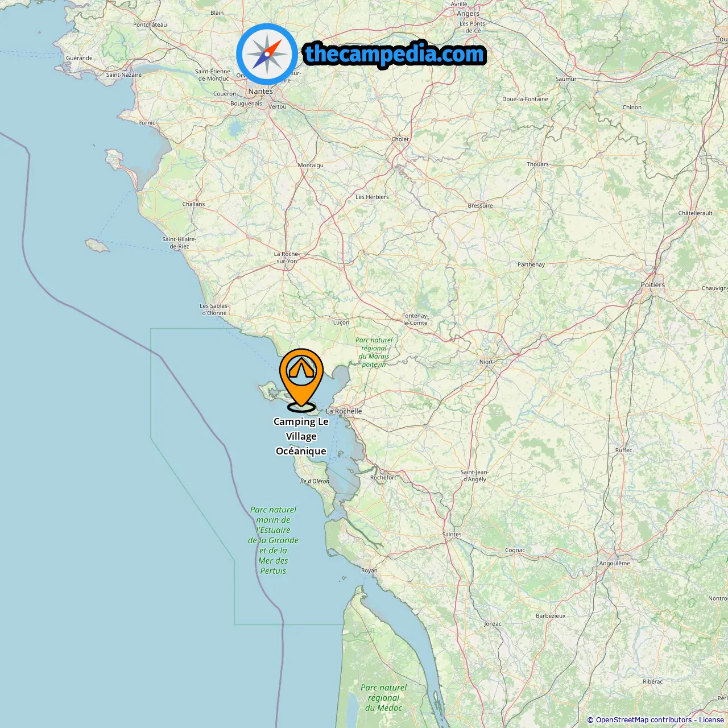Select the Niort town label
The width and height of the screenshot is (728, 728).
click(x=486, y=362)
